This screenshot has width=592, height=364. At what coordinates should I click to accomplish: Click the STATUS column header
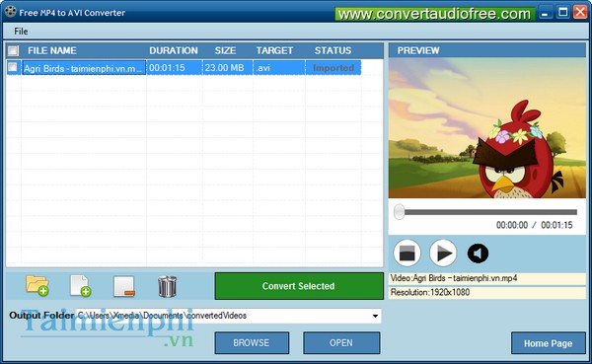click(x=333, y=50)
